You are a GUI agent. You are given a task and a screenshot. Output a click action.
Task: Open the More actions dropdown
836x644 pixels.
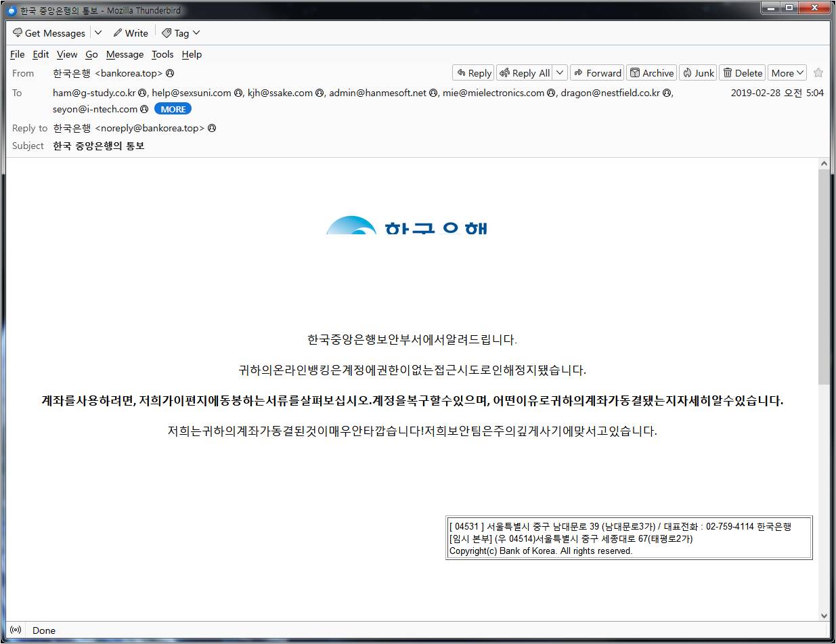pos(787,73)
